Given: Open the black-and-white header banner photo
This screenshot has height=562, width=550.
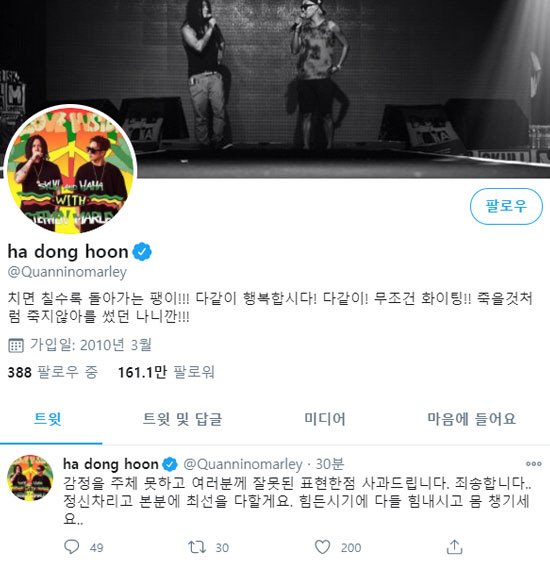Looking at the screenshot, I should click(x=275, y=72).
